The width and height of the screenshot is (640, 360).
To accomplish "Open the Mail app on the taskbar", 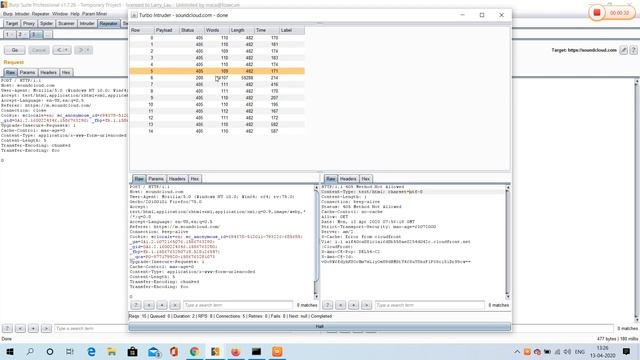I will (x=153, y=351).
